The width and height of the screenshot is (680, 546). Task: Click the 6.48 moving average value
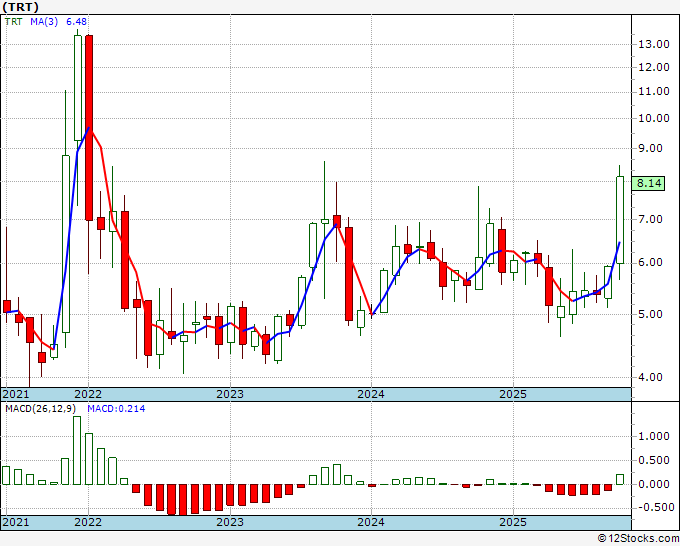tap(76, 22)
